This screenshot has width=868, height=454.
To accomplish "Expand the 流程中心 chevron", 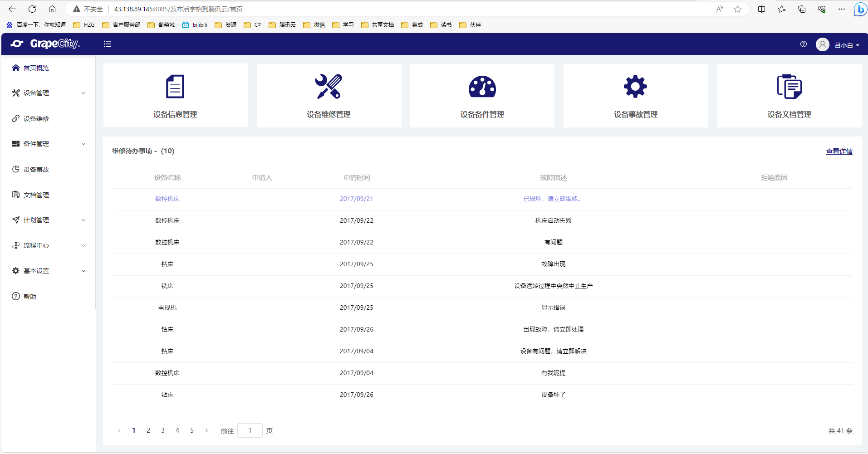I will pos(83,245).
